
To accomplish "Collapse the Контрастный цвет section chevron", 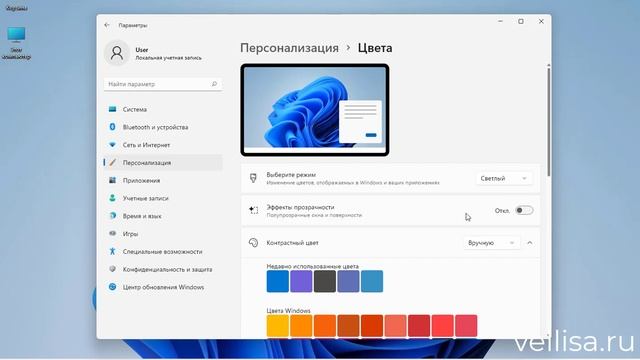I will click(530, 243).
